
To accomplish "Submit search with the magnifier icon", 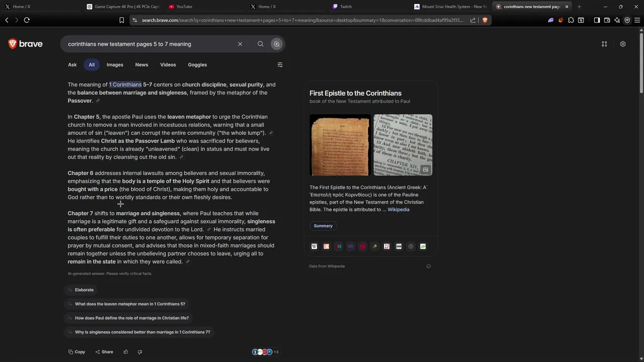I will pos(261,44).
